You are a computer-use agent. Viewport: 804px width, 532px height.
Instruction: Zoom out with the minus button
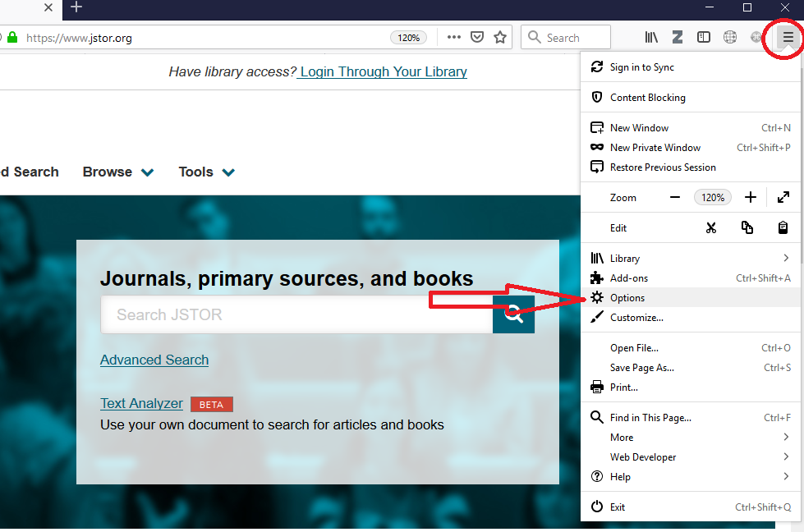[x=675, y=197]
